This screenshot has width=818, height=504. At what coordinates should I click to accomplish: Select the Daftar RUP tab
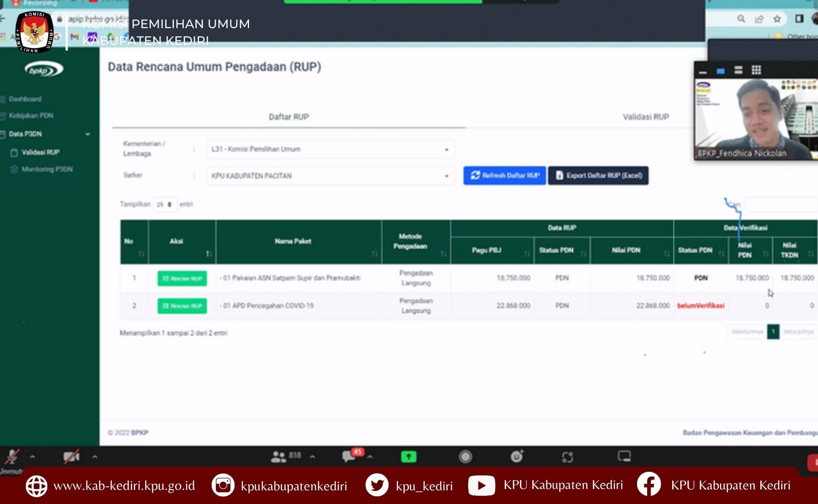[289, 117]
